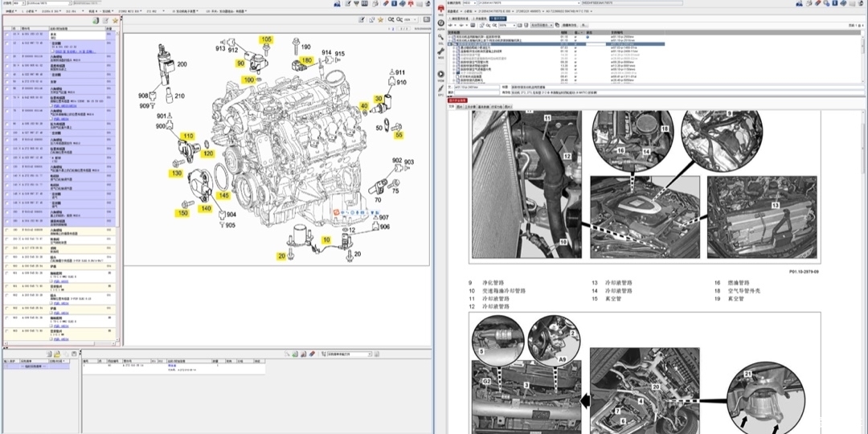Image resolution: width=868 pixels, height=434 pixels.
Task: Open-folder icon in the shopping list panel
Action: [x=56, y=354]
